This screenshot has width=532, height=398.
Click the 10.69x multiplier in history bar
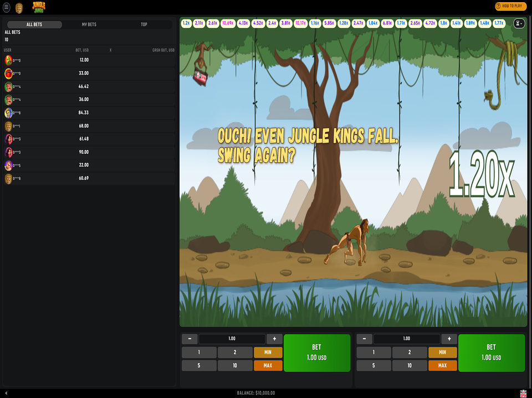(228, 23)
